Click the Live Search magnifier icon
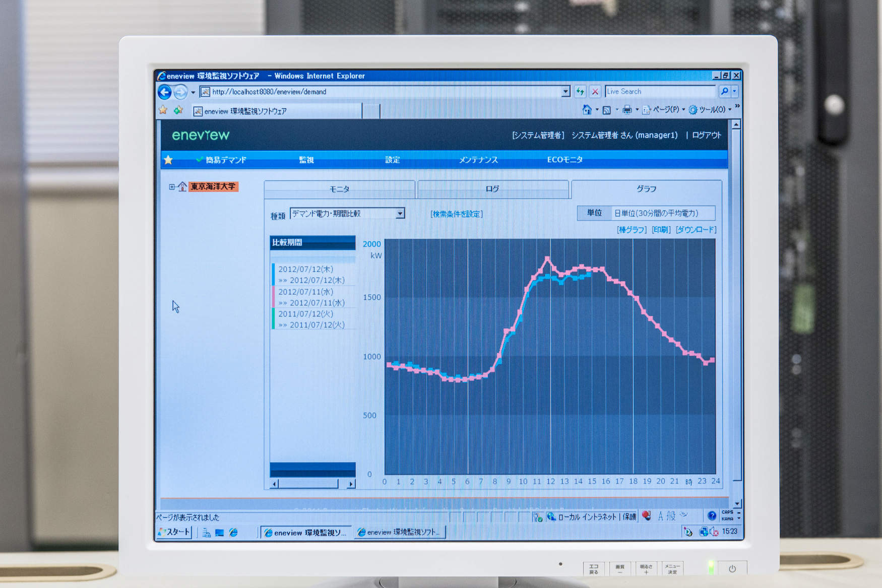This screenshot has height=588, width=882. pyautogui.click(x=724, y=91)
